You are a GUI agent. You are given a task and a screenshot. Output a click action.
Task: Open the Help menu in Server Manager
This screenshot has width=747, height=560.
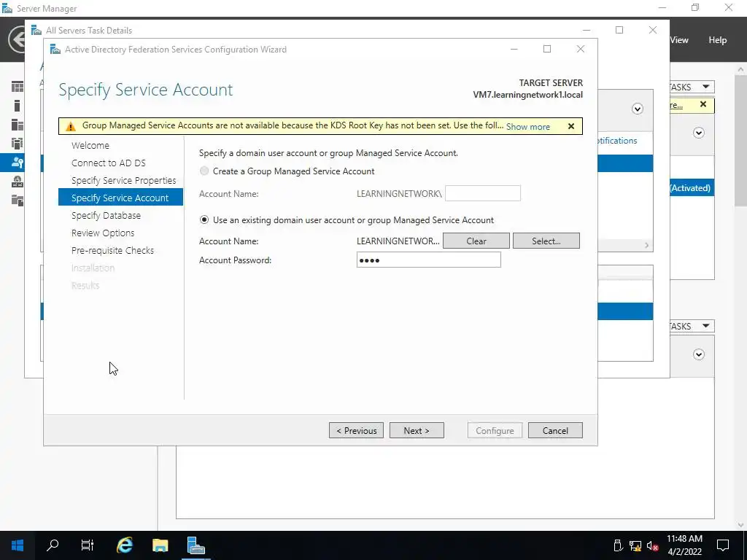point(717,40)
